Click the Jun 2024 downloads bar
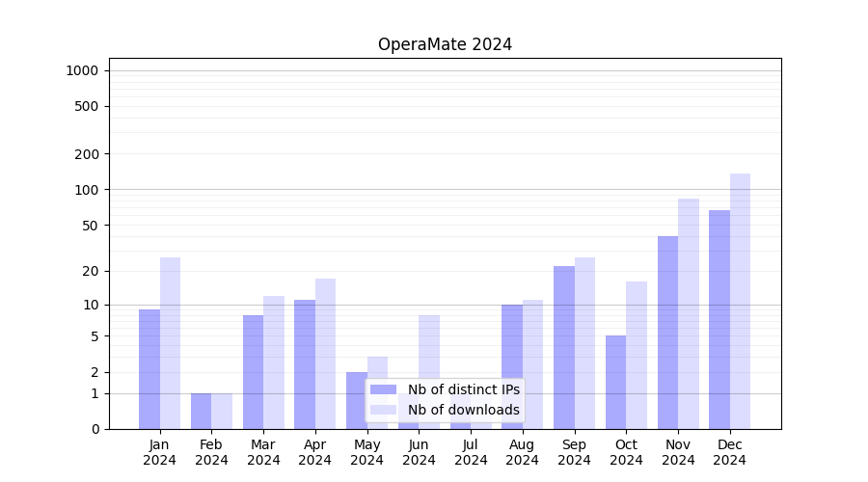This screenshot has width=868, height=482. click(x=429, y=347)
